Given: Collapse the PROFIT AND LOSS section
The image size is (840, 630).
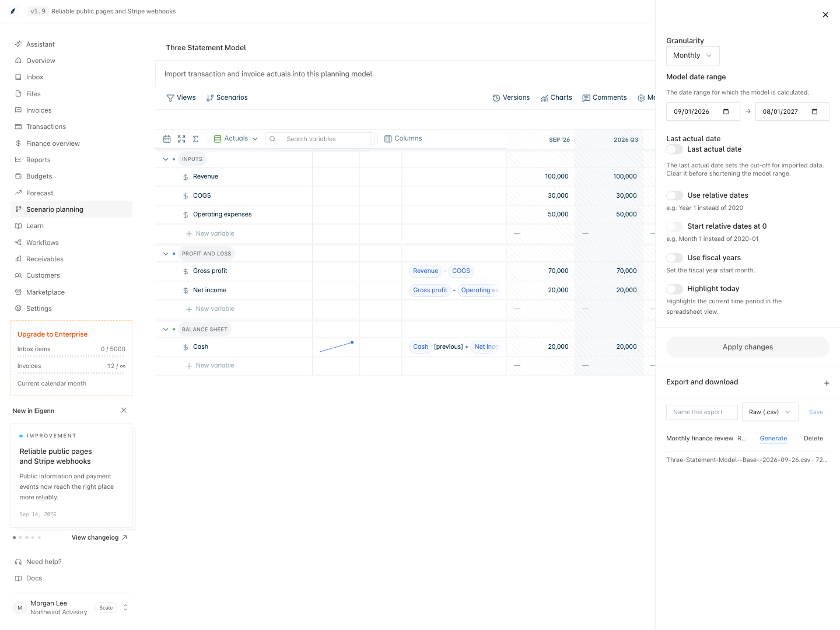Looking at the screenshot, I should point(166,254).
